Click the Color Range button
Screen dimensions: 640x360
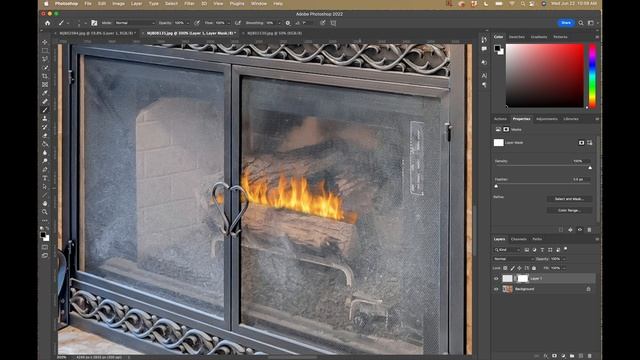[x=569, y=210]
